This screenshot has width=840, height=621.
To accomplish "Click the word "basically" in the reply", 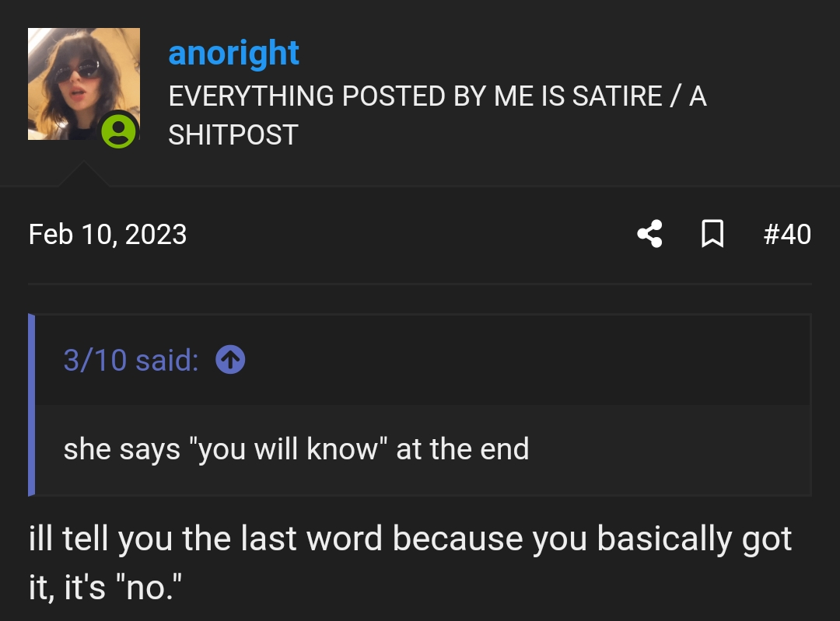I will tap(663, 538).
